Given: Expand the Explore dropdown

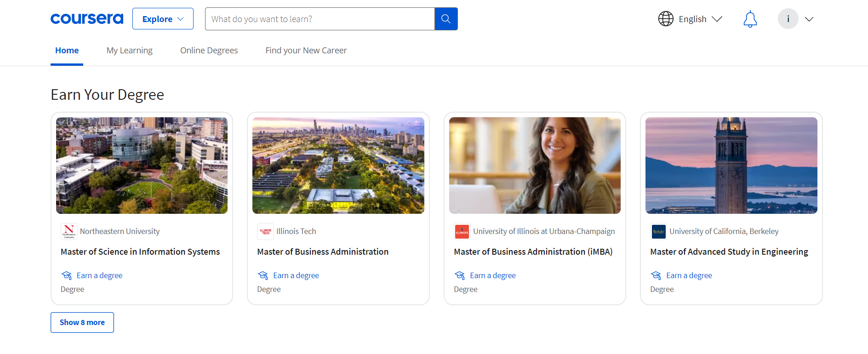Looking at the screenshot, I should point(163,19).
